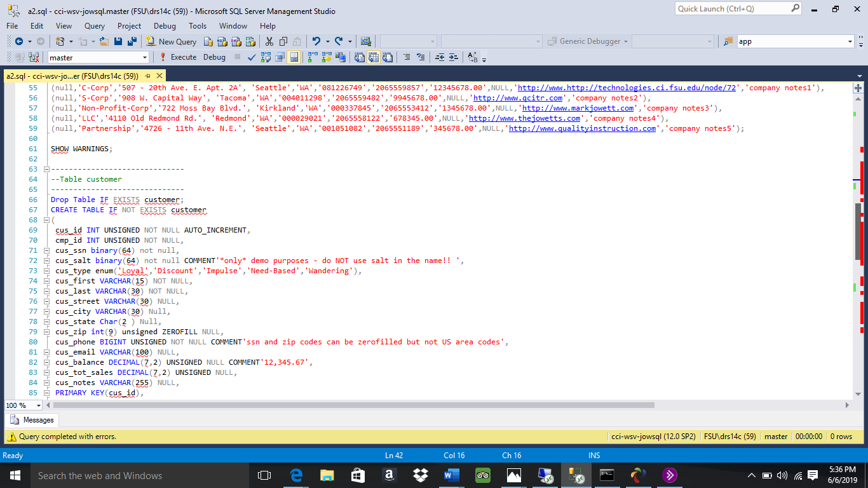The width and height of the screenshot is (868, 488).
Task: Expand the 100 % zoom dropdown
Action: 38,405
